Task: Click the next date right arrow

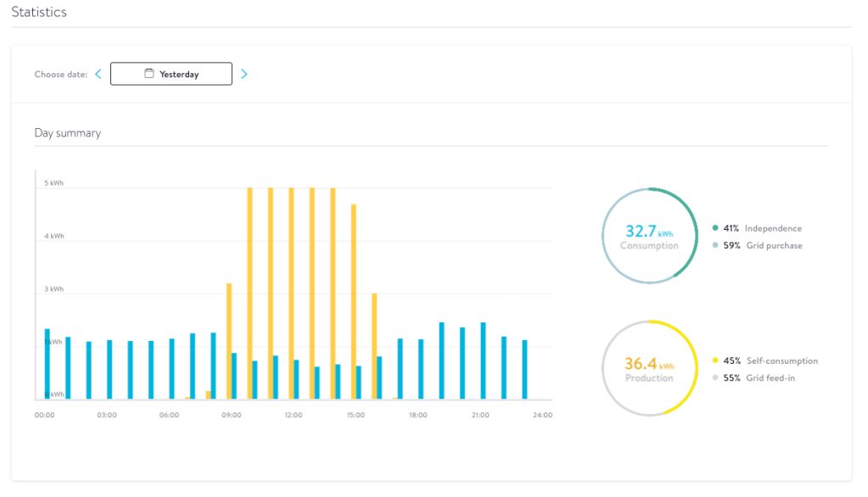Action: tap(244, 74)
